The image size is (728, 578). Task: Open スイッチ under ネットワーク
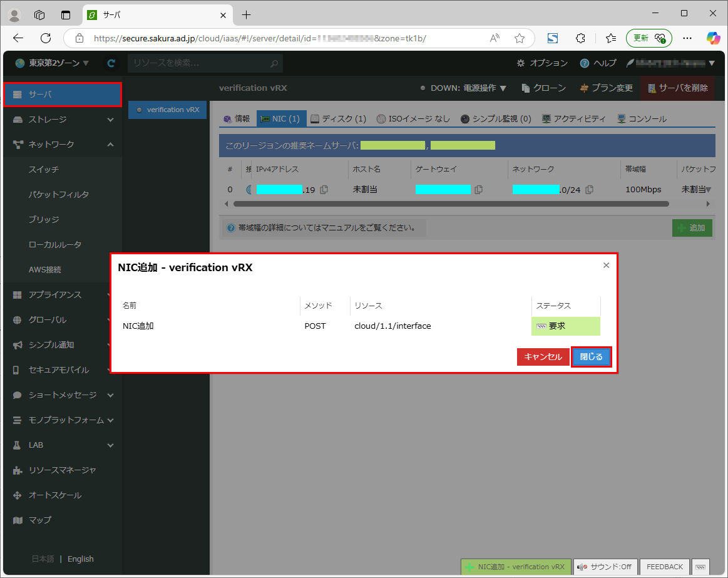44,170
